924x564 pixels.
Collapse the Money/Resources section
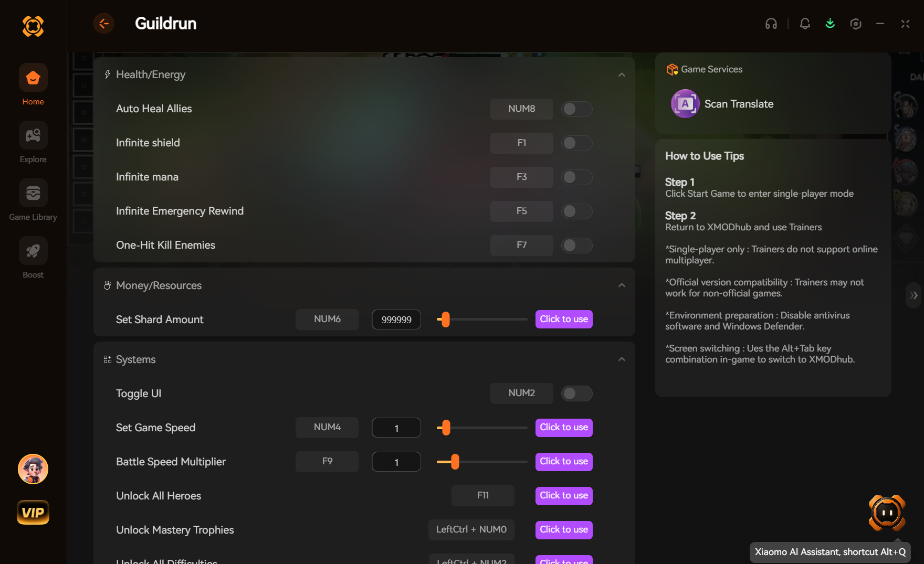pyautogui.click(x=622, y=285)
